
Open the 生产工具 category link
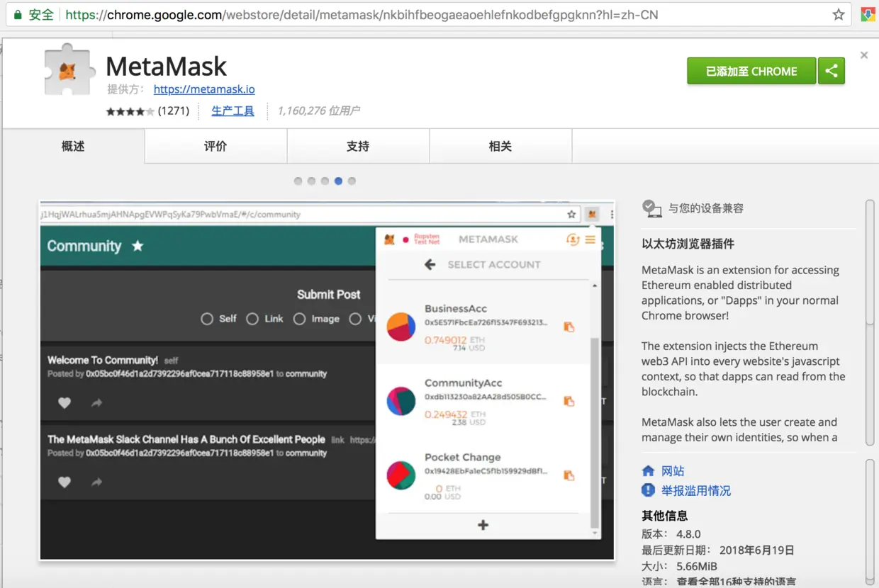point(233,111)
